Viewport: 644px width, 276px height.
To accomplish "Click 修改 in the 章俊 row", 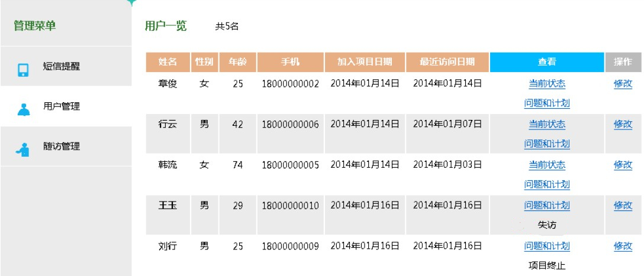I will pos(623,84).
